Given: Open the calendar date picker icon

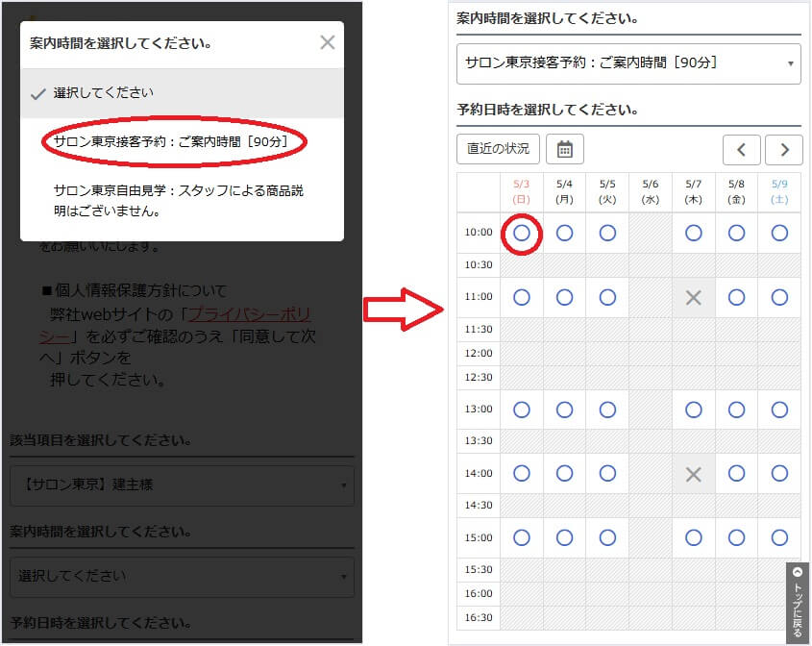Looking at the screenshot, I should (565, 149).
